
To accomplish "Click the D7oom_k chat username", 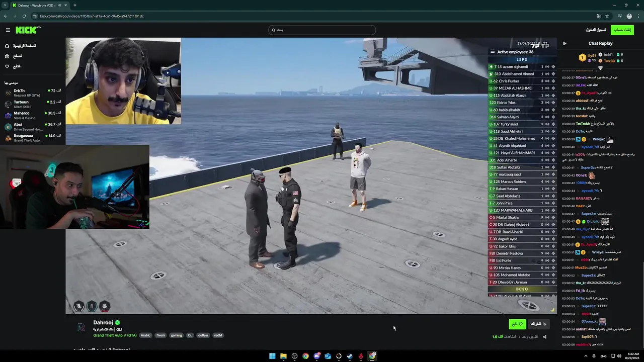I will (589, 321).
